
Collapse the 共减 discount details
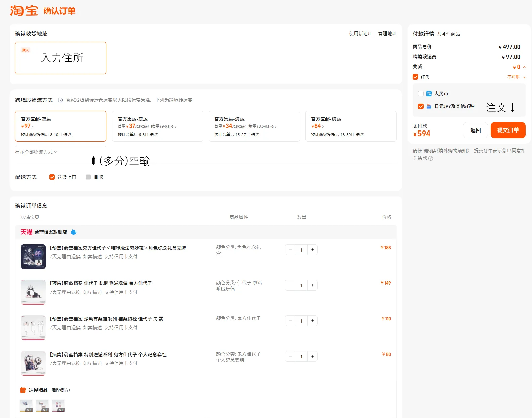524,67
